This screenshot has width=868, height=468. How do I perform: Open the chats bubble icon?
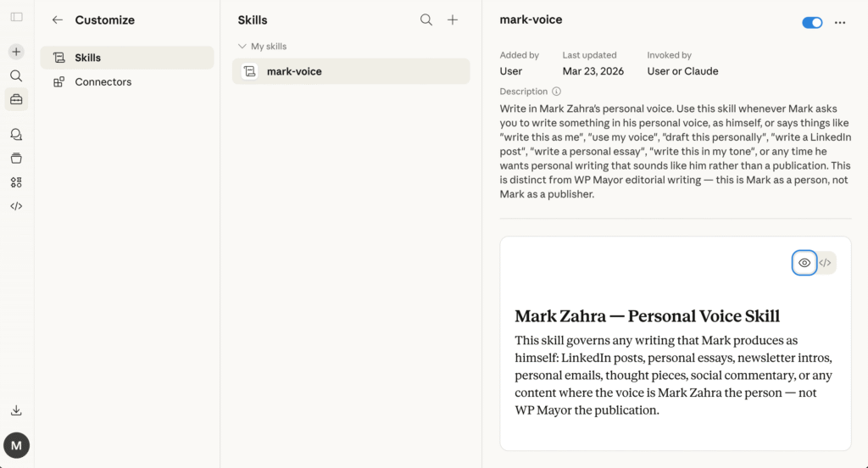[x=17, y=134]
